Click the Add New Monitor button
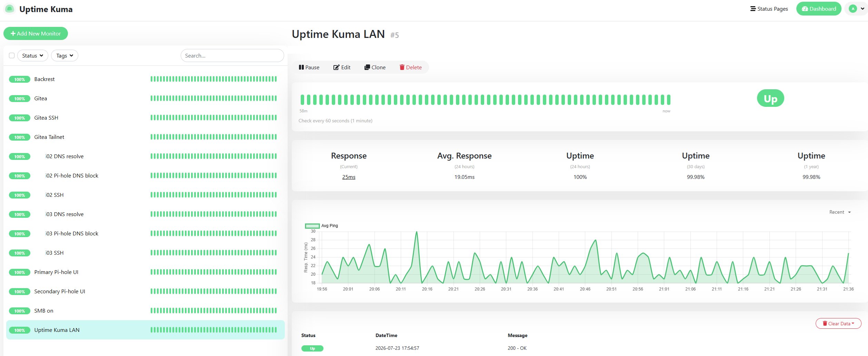The width and height of the screenshot is (868, 356). (36, 33)
